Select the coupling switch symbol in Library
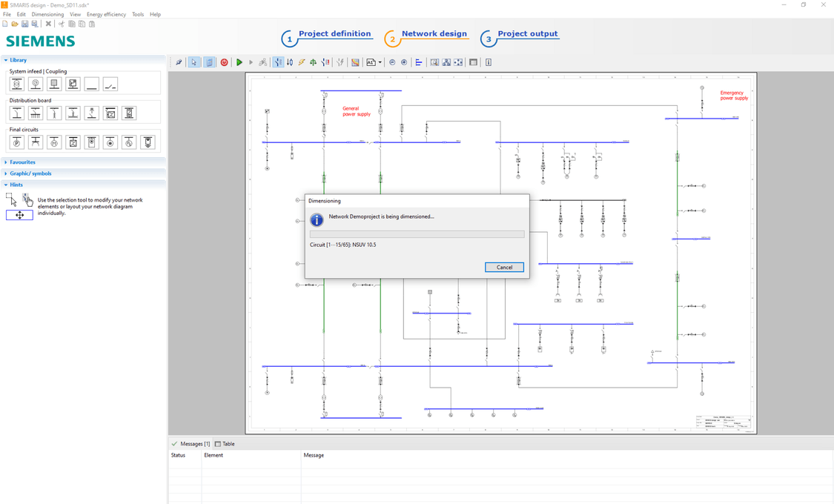The image size is (834, 504). coord(109,83)
